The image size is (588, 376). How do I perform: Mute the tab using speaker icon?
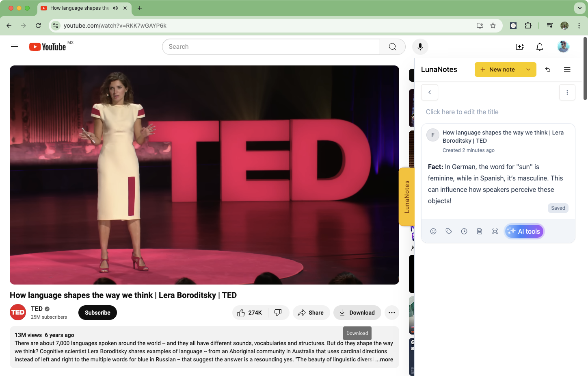pyautogui.click(x=115, y=8)
